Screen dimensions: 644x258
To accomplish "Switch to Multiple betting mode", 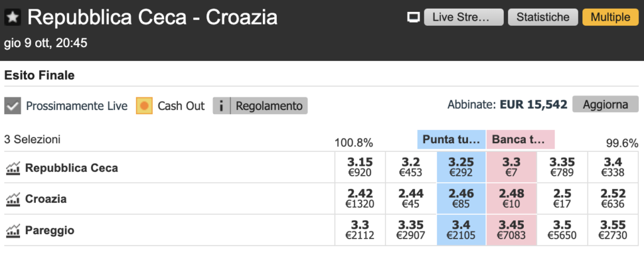I will click(x=609, y=18).
